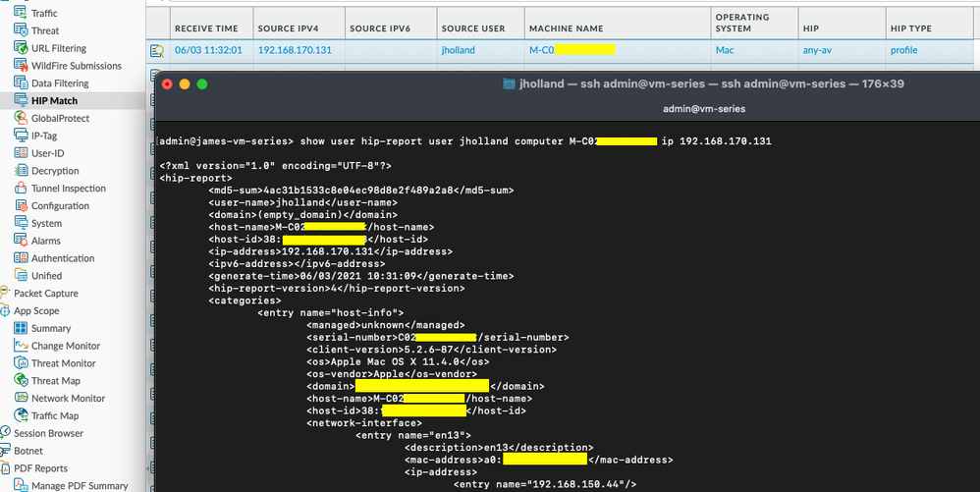
Task: Open the Threat Monitor chart icon
Action: (23, 363)
